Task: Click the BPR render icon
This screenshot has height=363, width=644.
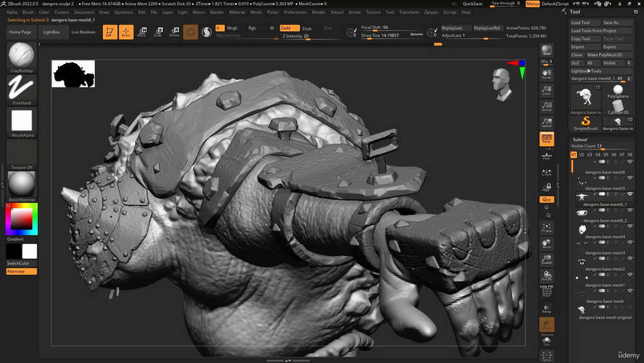Action: [547, 50]
